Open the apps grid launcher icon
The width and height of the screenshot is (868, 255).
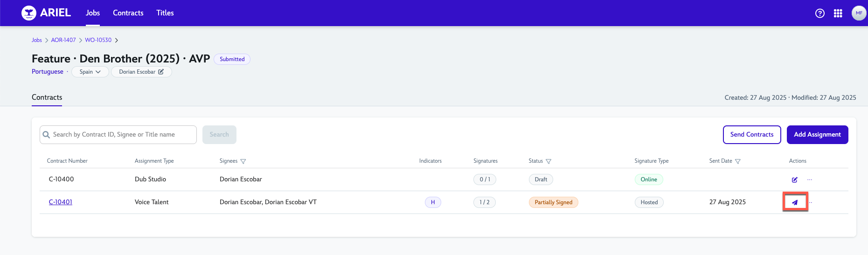[x=838, y=14]
